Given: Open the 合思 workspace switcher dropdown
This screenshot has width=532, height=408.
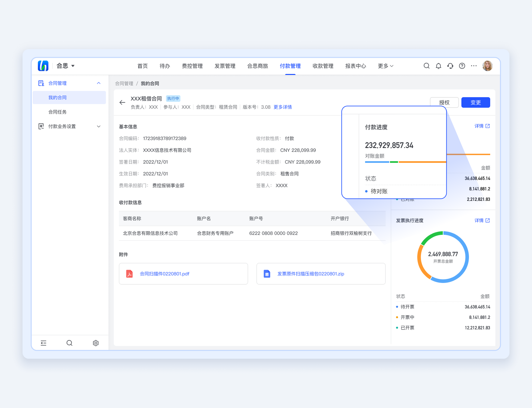Looking at the screenshot, I should [65, 66].
